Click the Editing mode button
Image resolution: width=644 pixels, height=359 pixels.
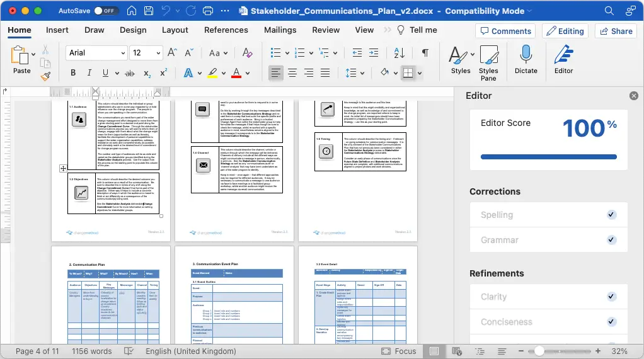565,31
